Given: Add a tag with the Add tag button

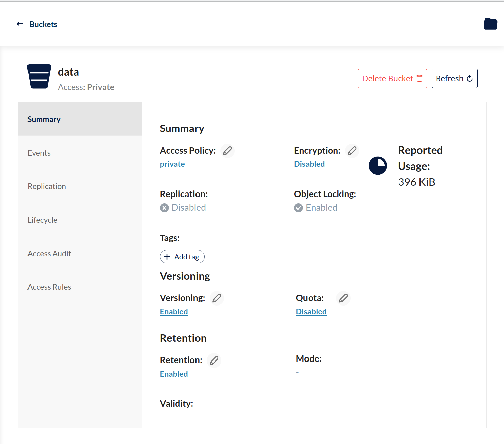Looking at the screenshot, I should 182,257.
